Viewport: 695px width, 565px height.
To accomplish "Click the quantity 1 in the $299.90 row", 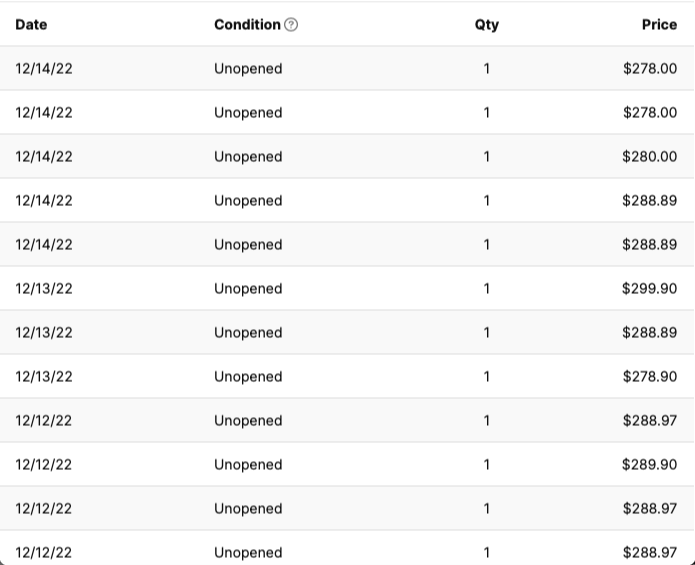I will (x=487, y=288).
